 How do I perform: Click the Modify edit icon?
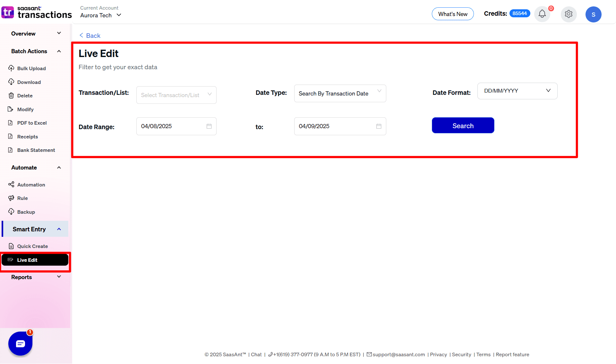(11, 109)
